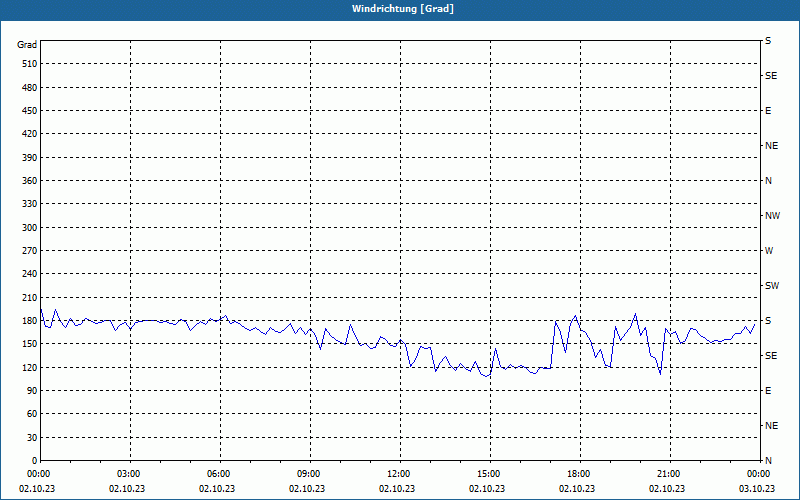Click the 00:00 label above 03.10.23
800x500 pixels.
click(x=760, y=474)
